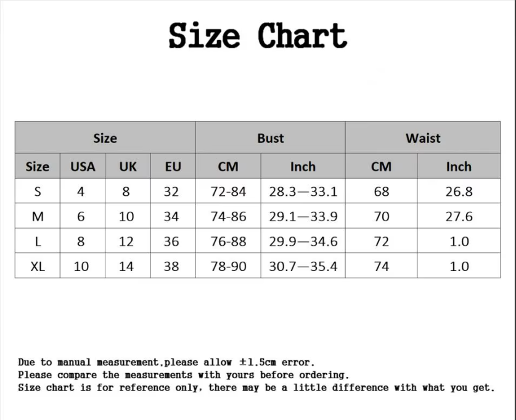
Task: Click the bust 30.7—35.4 inch cell
Action: [303, 266]
